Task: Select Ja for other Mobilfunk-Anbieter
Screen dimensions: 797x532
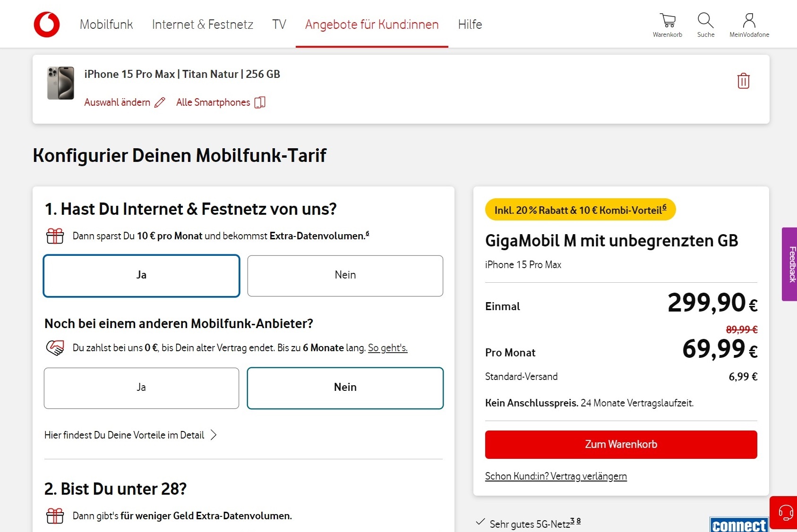Action: pos(141,388)
